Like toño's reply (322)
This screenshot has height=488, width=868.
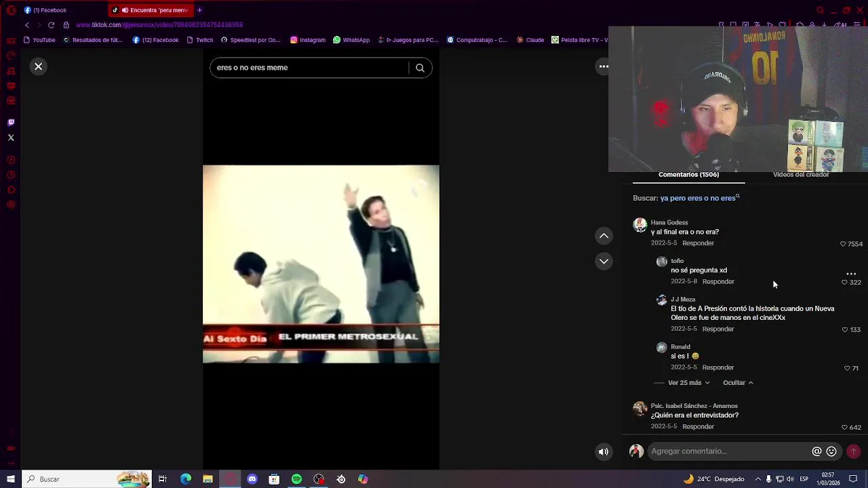844,283
